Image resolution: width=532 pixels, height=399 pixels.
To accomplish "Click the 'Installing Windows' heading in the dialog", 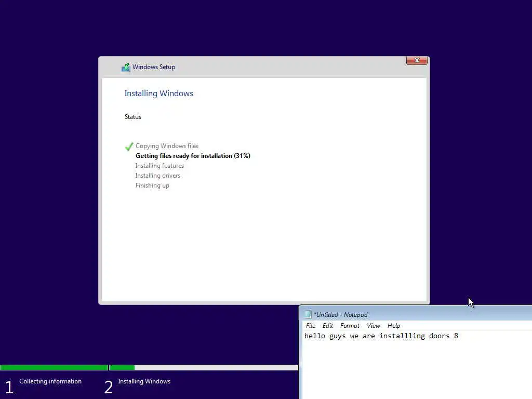I will click(x=158, y=94).
